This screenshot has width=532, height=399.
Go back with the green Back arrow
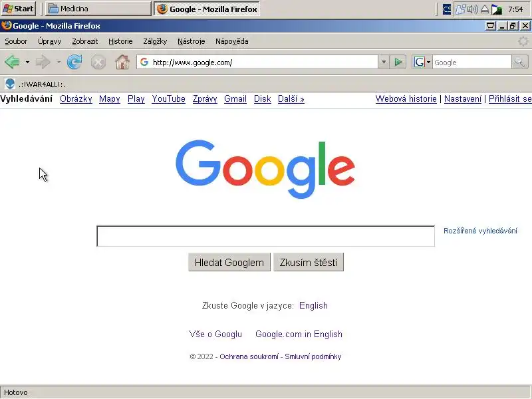pyautogui.click(x=13, y=62)
